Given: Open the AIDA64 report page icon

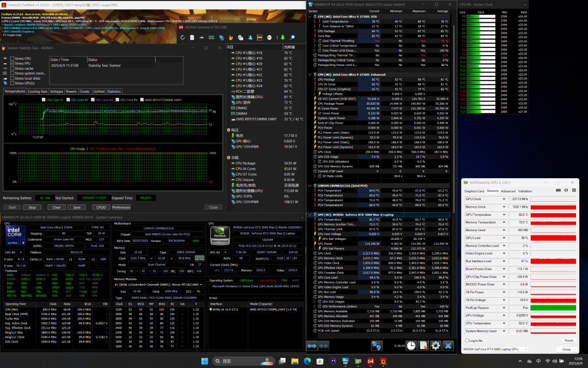Looking at the screenshot, I should pyautogui.click(x=192, y=38).
